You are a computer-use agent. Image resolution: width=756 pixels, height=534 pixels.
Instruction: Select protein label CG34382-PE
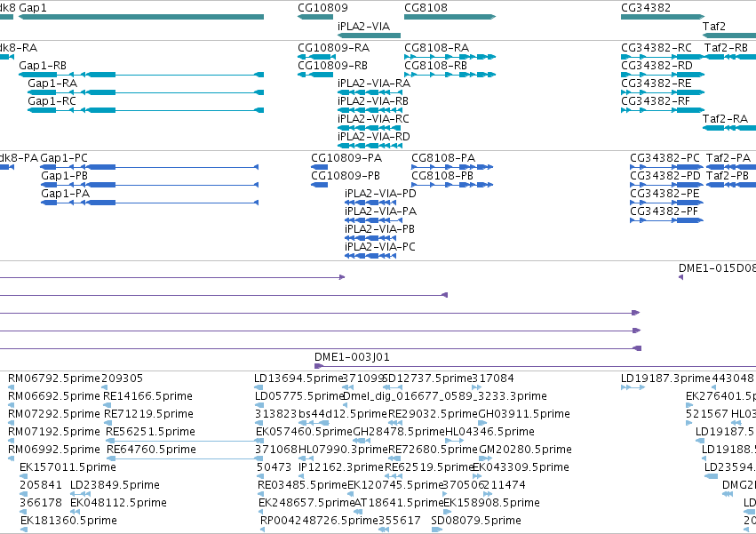[x=664, y=194]
